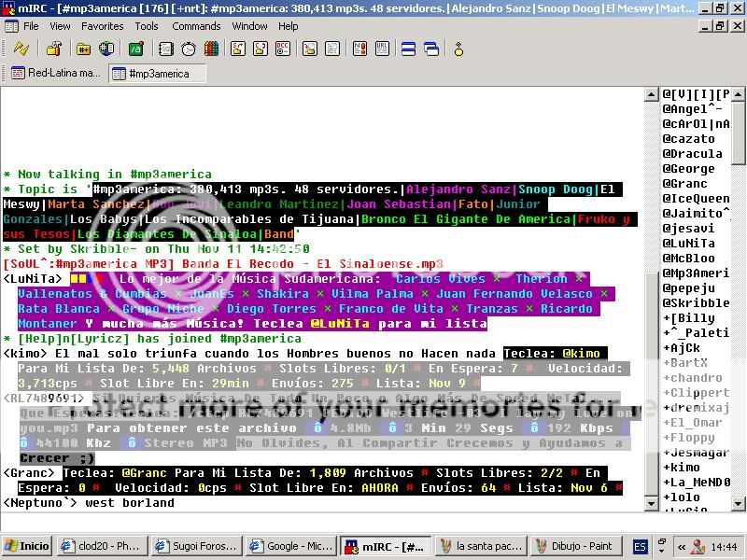Open the Channels list globe icon
Image resolution: width=747 pixels, height=560 pixels.
(106, 49)
